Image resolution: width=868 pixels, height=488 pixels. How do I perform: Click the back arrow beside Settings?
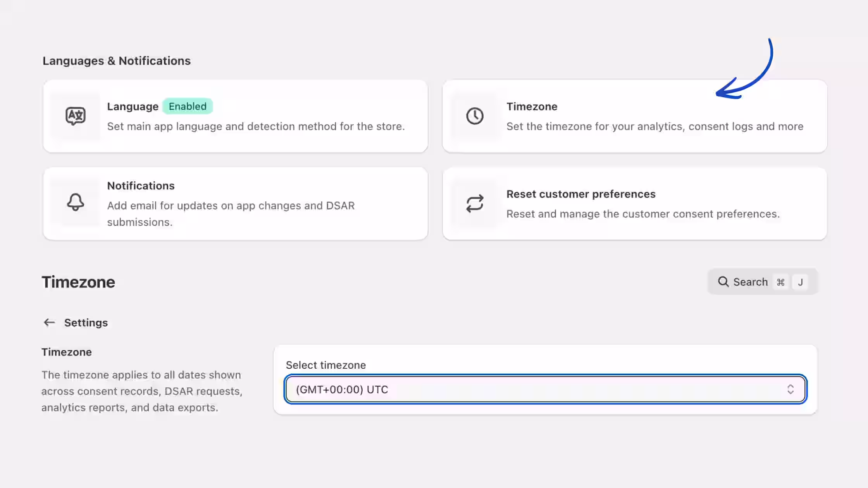tap(49, 323)
